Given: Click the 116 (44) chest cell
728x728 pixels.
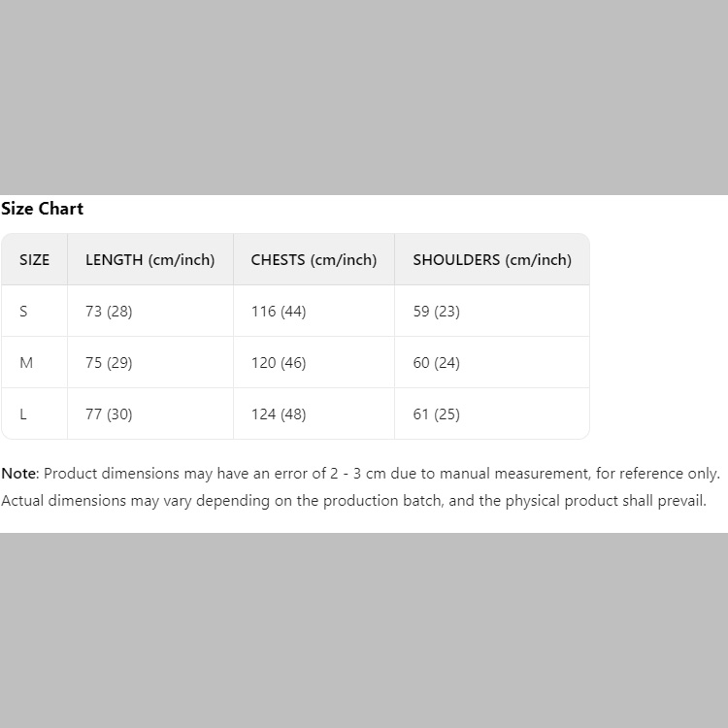Looking at the screenshot, I should coord(279,312).
